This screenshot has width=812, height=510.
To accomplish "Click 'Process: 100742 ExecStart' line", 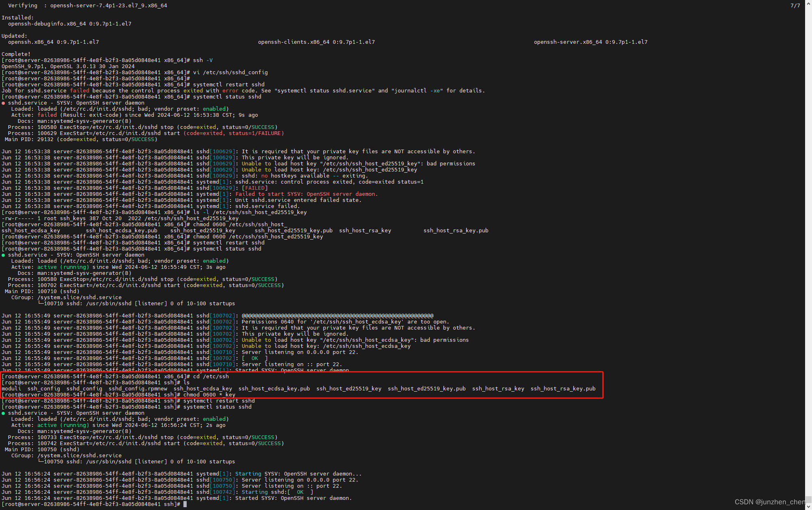I will [146, 443].
